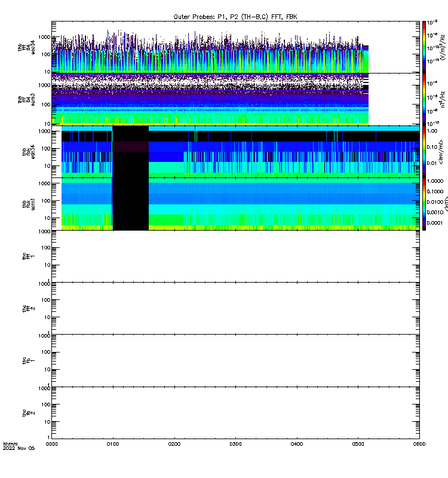This screenshot has width=448, height=478.
Task: Click the 0.0100 value on the nT color bar
Action: (x=435, y=202)
